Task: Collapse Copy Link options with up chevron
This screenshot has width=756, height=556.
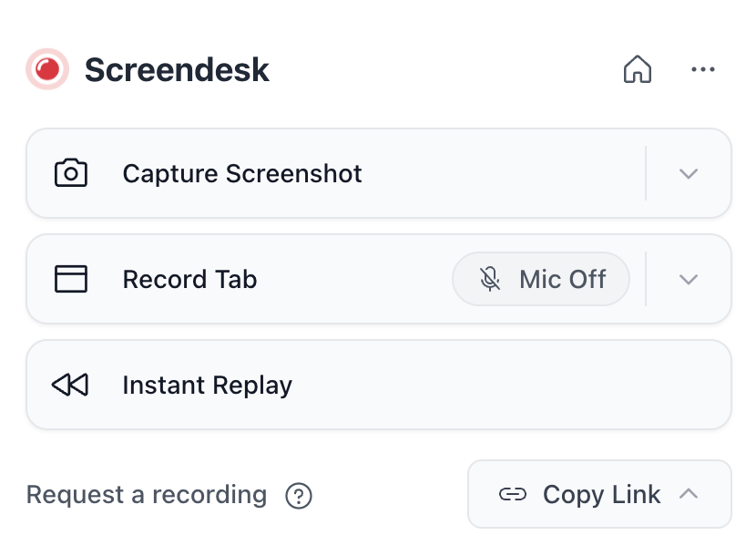Action: [690, 494]
